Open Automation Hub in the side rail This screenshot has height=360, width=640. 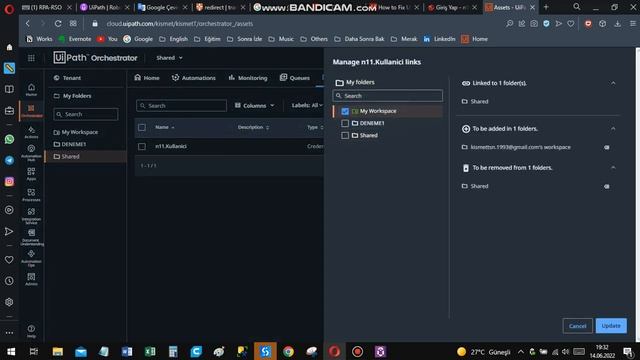click(31, 153)
